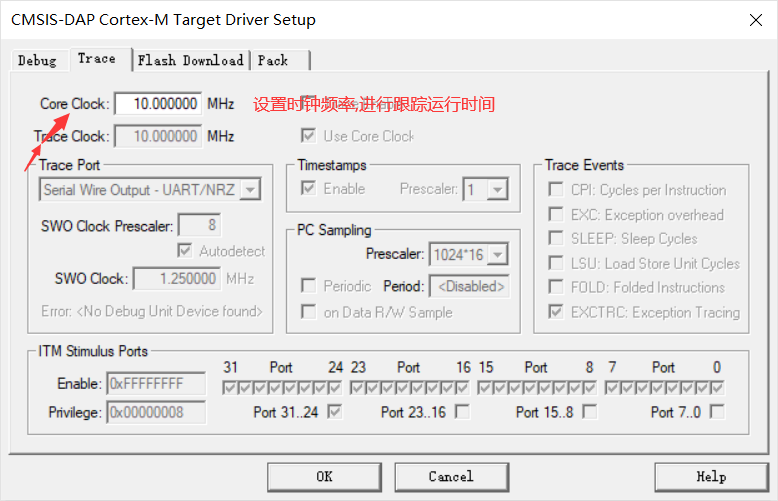Click the SWO Clock value field
The height and width of the screenshot is (501, 778).
click(177, 278)
